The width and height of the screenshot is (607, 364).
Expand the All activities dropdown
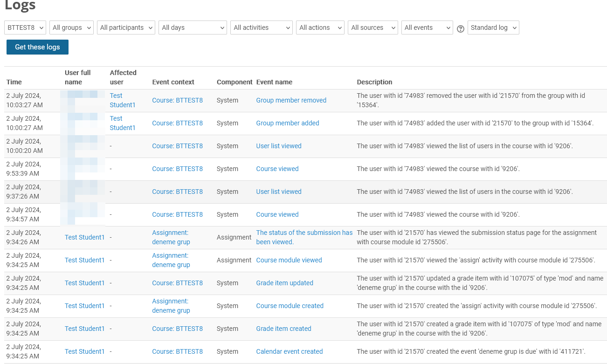262,27
